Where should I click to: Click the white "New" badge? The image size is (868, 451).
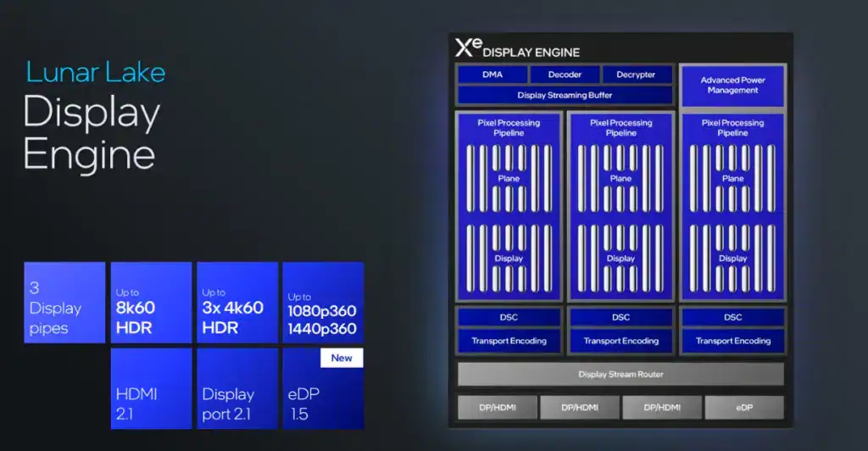point(342,358)
